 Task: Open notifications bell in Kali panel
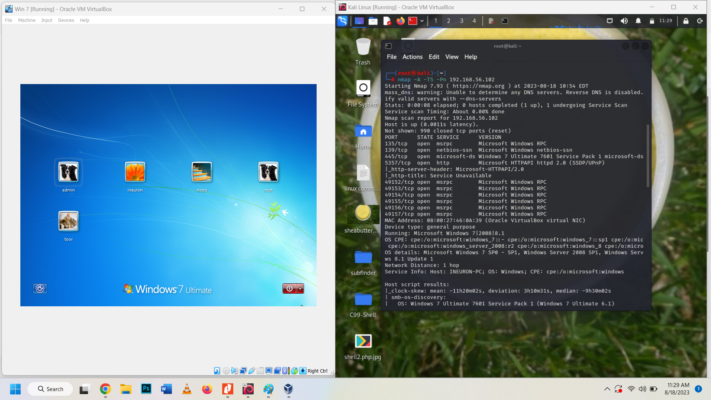638,21
